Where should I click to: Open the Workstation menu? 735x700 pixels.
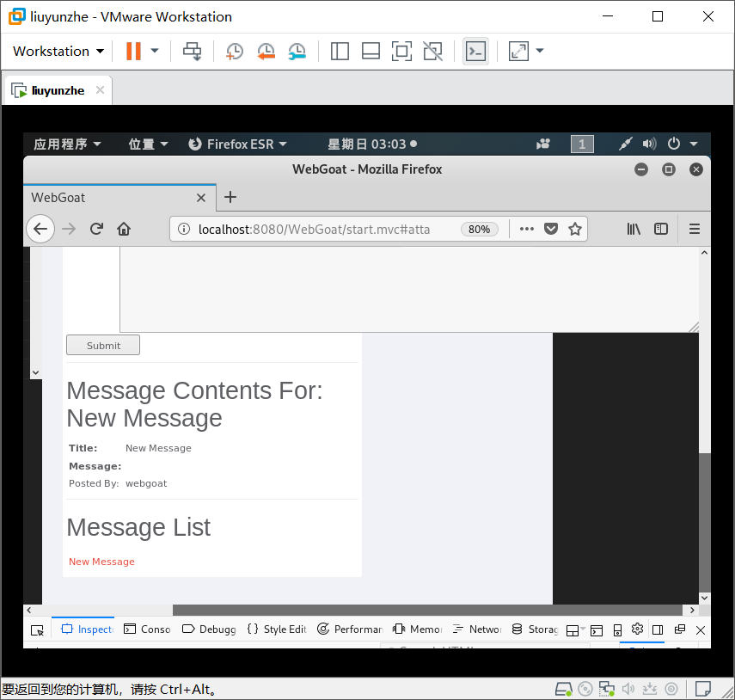coord(58,51)
